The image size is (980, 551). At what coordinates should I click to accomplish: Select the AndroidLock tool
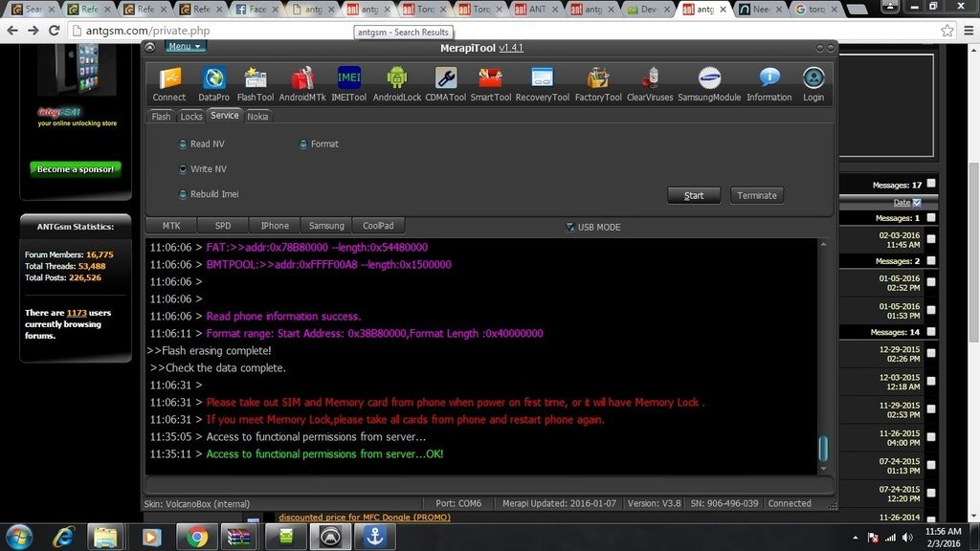(x=397, y=79)
